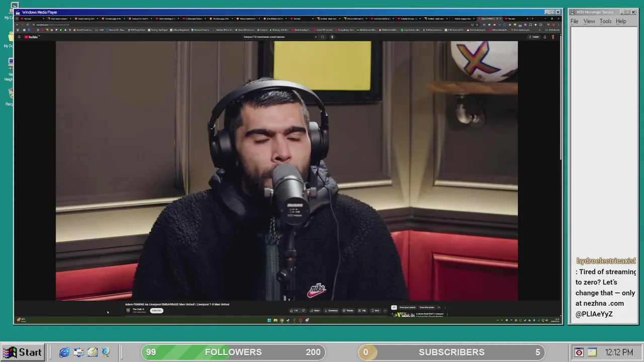Click the red system tray clock icon
Viewport: 644px width, 362px height.
[579, 352]
